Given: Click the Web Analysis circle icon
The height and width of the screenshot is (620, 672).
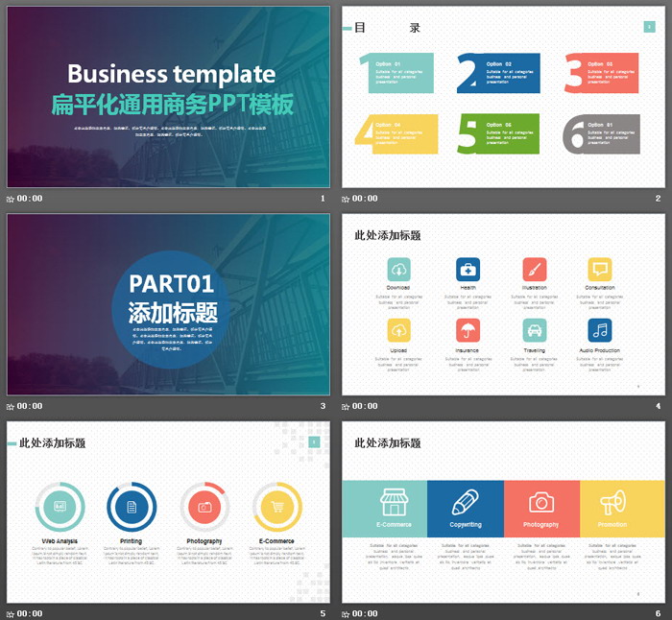Looking at the screenshot, I should tap(60, 507).
